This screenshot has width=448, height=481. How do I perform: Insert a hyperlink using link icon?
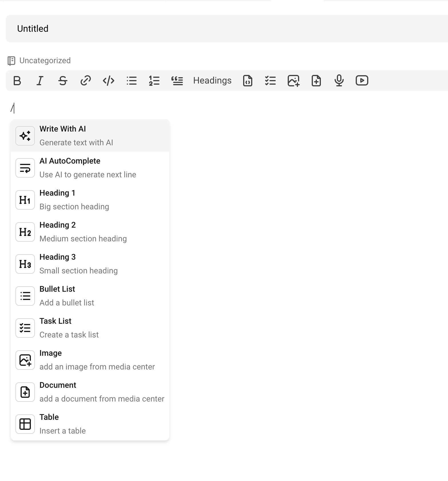86,81
